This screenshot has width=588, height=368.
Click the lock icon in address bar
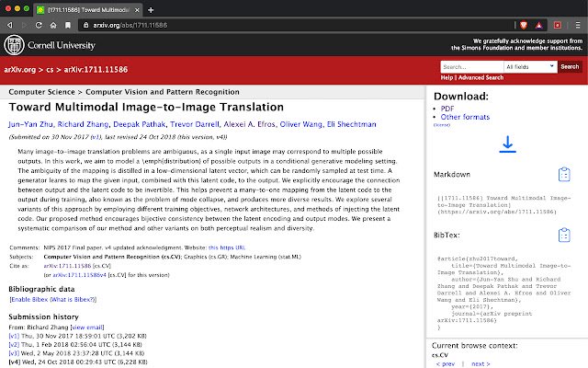[x=85, y=25]
